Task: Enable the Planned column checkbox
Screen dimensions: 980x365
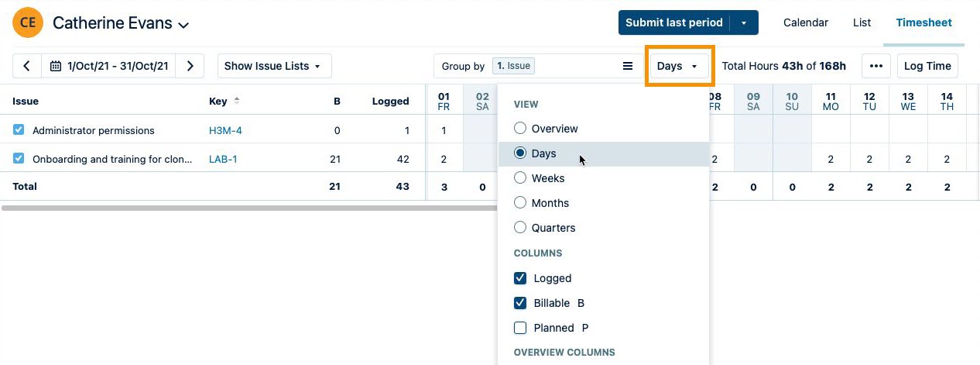Action: pos(520,328)
